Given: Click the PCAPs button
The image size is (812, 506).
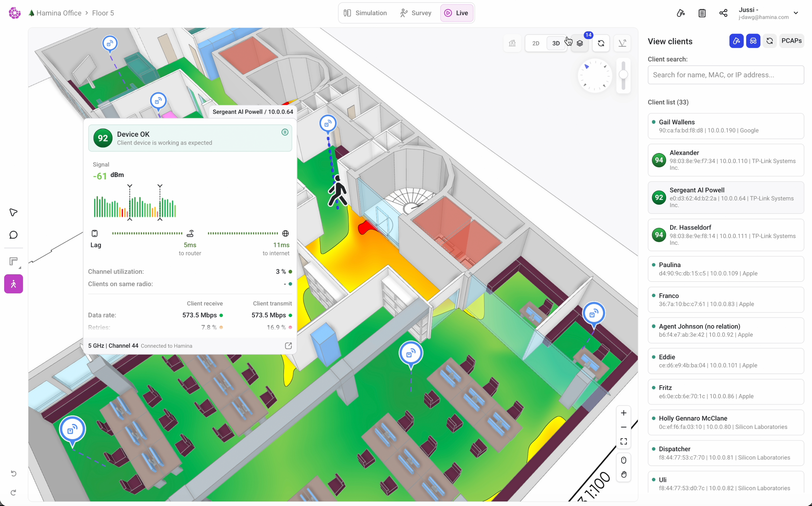Looking at the screenshot, I should pyautogui.click(x=791, y=41).
